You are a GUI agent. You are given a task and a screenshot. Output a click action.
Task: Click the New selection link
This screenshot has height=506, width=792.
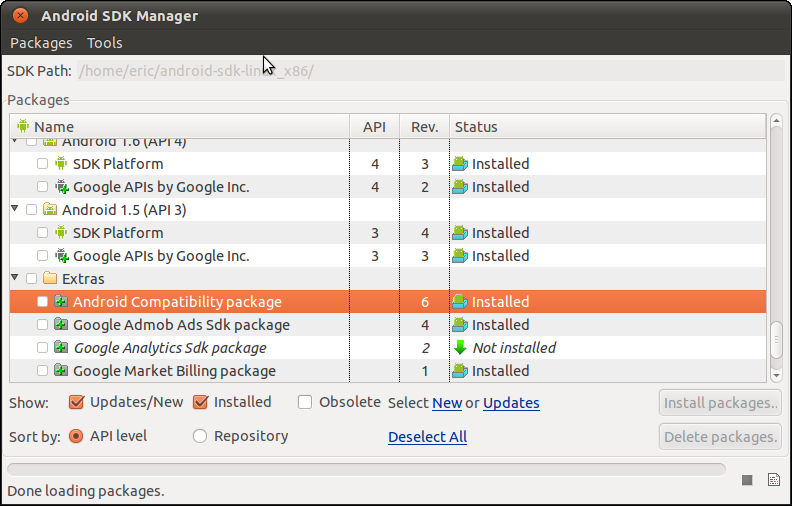(x=447, y=403)
